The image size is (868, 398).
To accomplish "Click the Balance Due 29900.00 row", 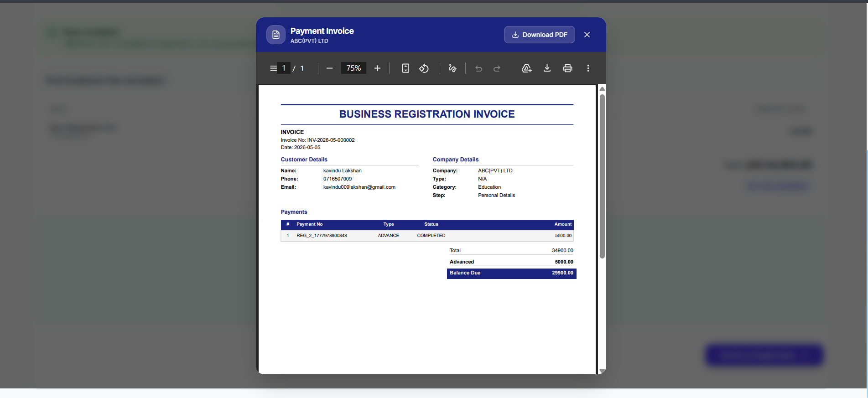I will point(511,273).
